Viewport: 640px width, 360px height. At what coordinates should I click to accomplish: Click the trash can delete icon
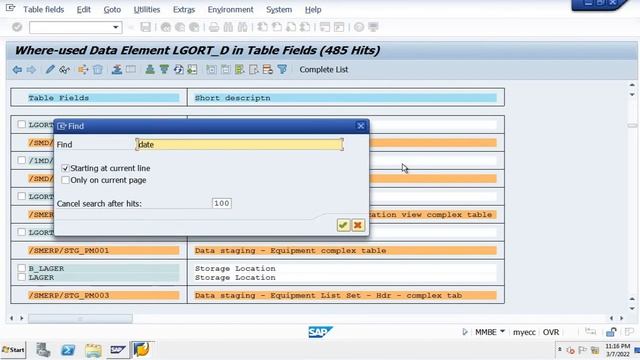click(x=98, y=69)
